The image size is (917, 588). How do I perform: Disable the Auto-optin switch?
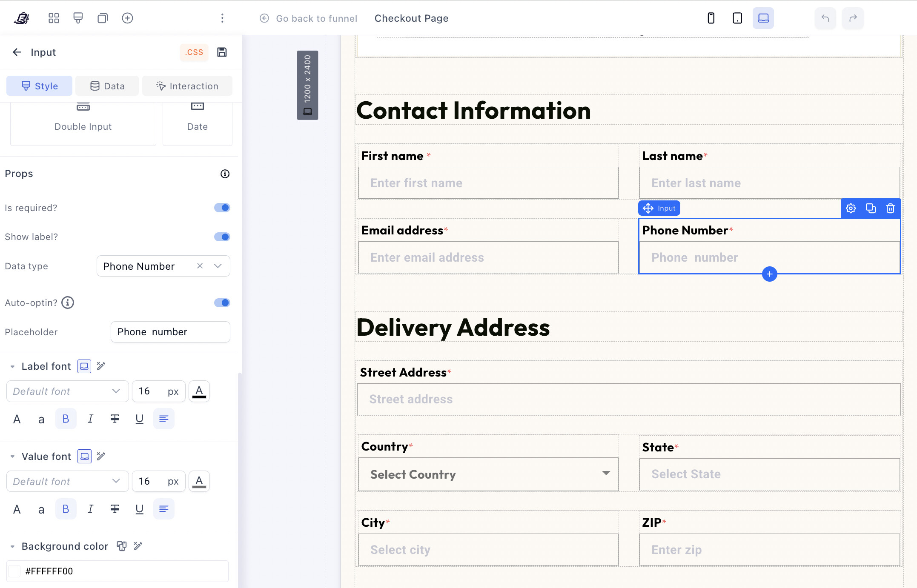pyautogui.click(x=222, y=303)
